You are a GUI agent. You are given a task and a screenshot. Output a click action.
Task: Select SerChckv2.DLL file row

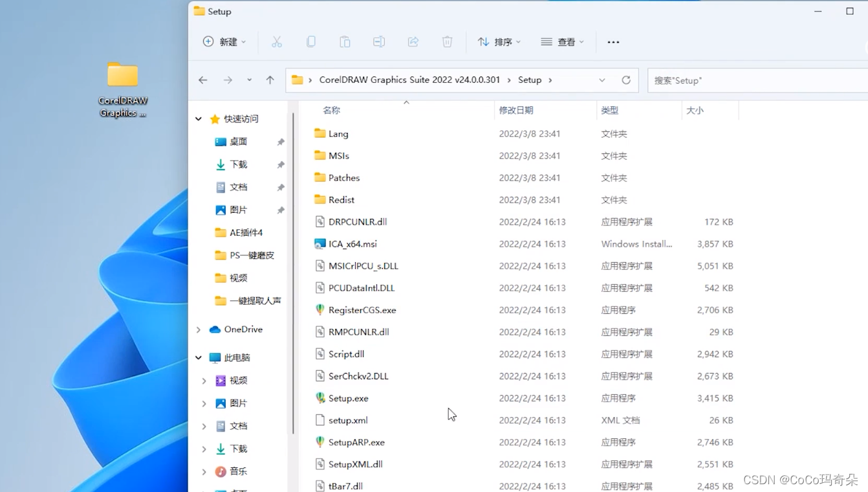click(x=524, y=376)
